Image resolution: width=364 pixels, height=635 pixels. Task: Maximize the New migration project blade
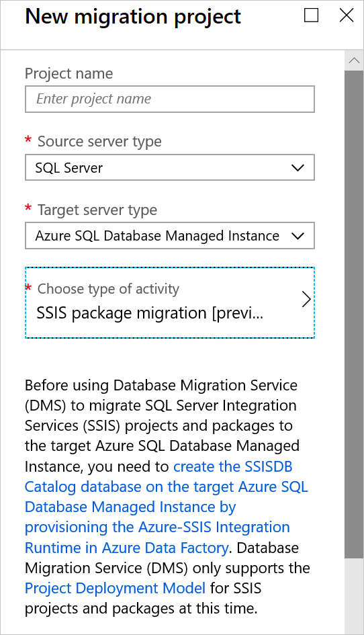(x=311, y=16)
